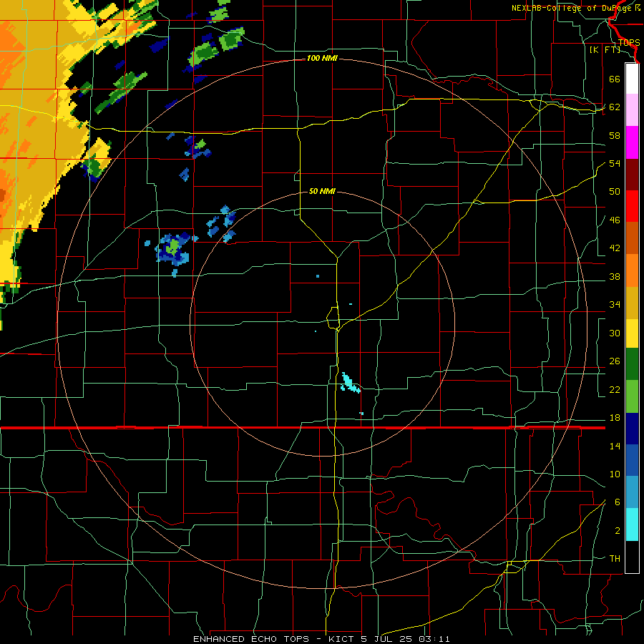
Task: Click the '100 NMI' range ring label
Action: pyautogui.click(x=322, y=59)
